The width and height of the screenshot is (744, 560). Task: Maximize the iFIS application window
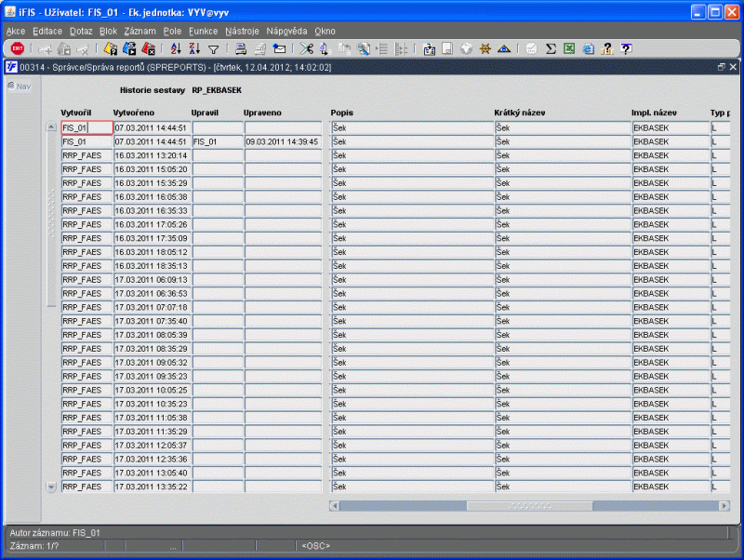point(714,12)
